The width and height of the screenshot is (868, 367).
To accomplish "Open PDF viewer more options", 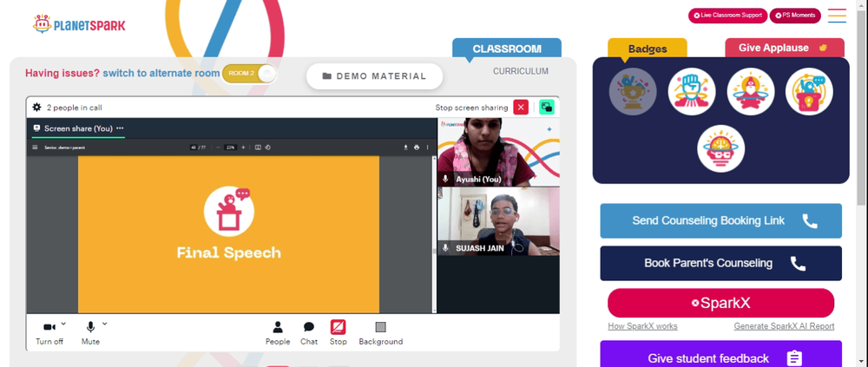I will (427, 147).
